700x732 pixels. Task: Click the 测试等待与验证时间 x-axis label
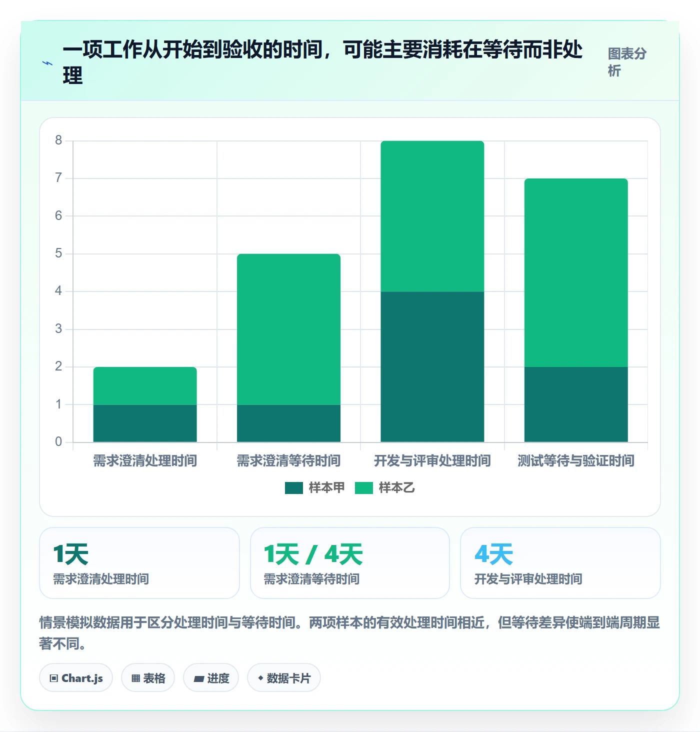(x=576, y=460)
